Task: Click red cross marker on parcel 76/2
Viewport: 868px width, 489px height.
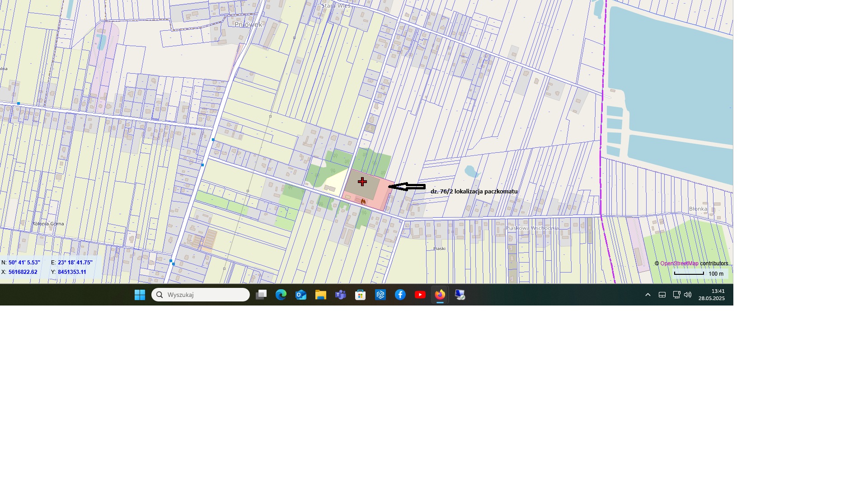Action: pyautogui.click(x=362, y=182)
